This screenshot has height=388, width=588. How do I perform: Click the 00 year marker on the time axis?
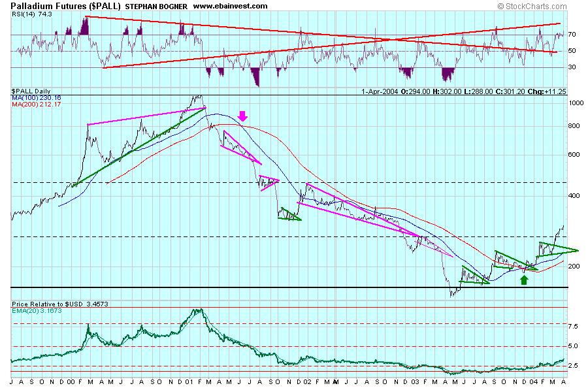click(x=71, y=381)
